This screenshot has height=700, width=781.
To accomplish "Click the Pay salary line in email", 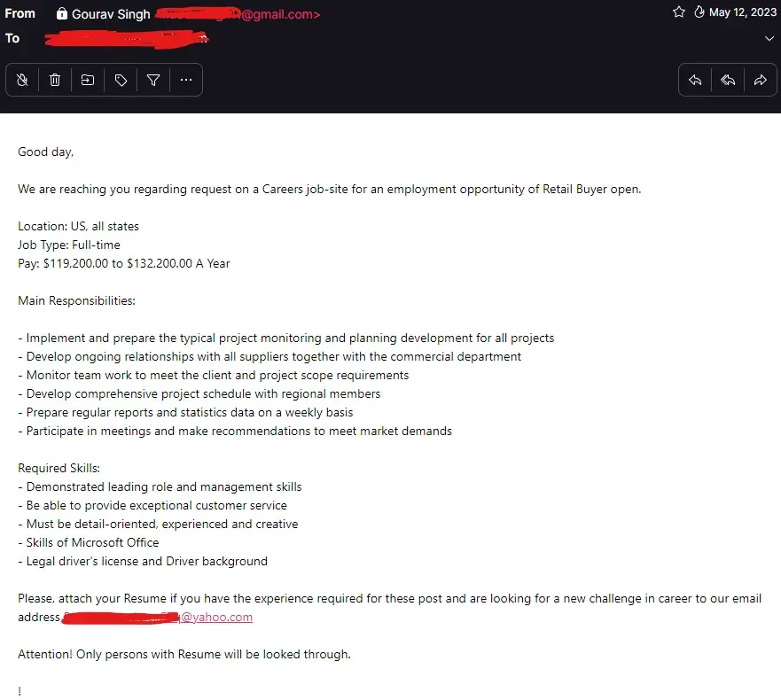I will 124,263.
